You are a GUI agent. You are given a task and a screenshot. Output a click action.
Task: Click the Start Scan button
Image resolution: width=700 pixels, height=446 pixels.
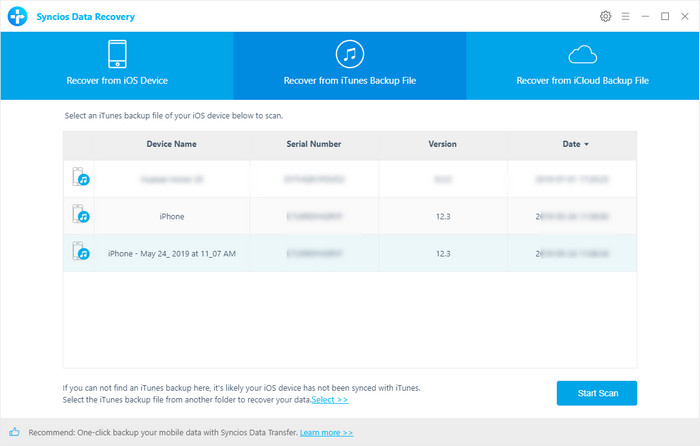coord(597,393)
